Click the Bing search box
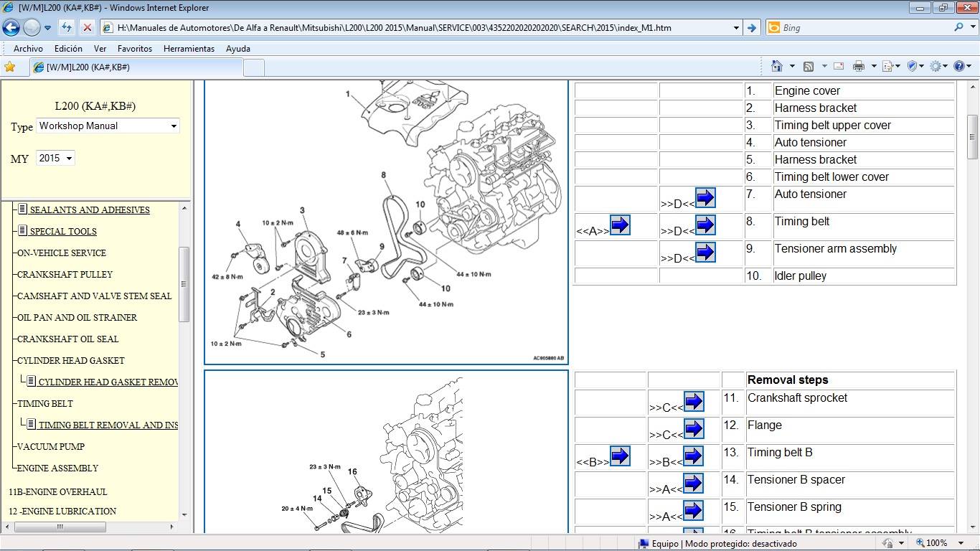This screenshot has height=551, width=980. [857, 28]
